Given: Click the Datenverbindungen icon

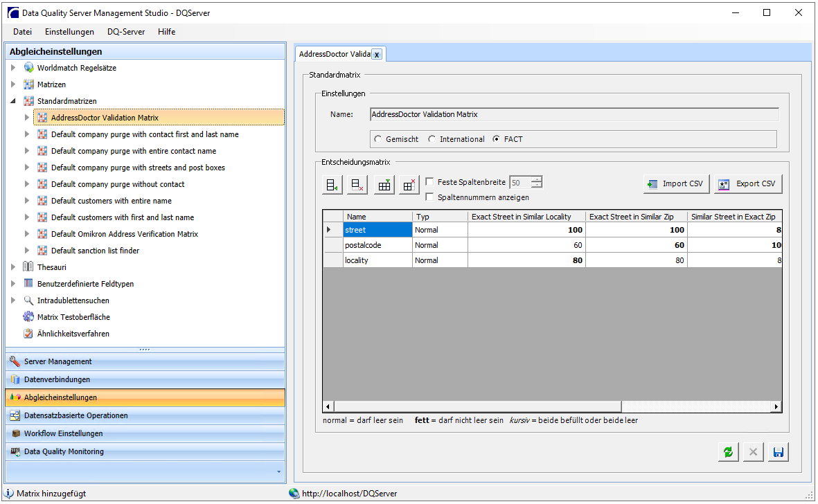Looking at the screenshot, I should click(x=15, y=379).
